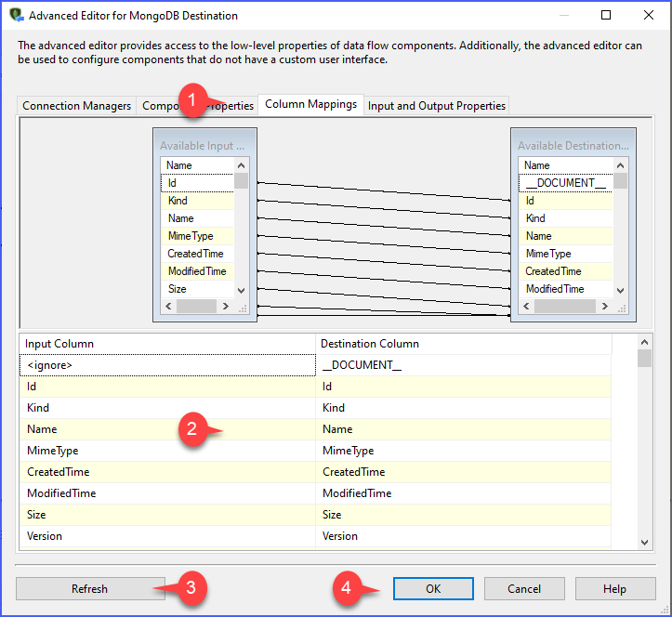This screenshot has height=617, width=672.
Task: Click Input Column grid header
Action: pos(167,344)
